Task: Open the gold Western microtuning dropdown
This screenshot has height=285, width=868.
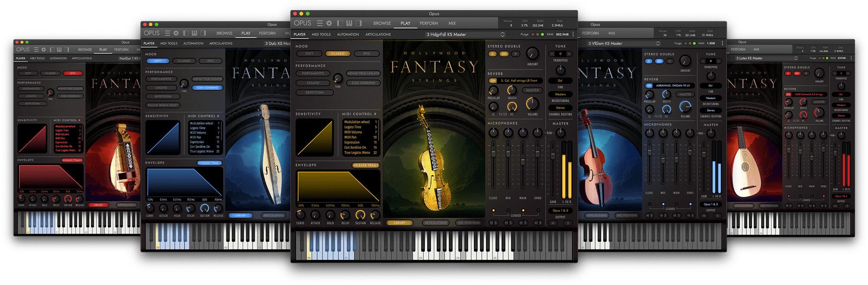Action: tap(560, 94)
